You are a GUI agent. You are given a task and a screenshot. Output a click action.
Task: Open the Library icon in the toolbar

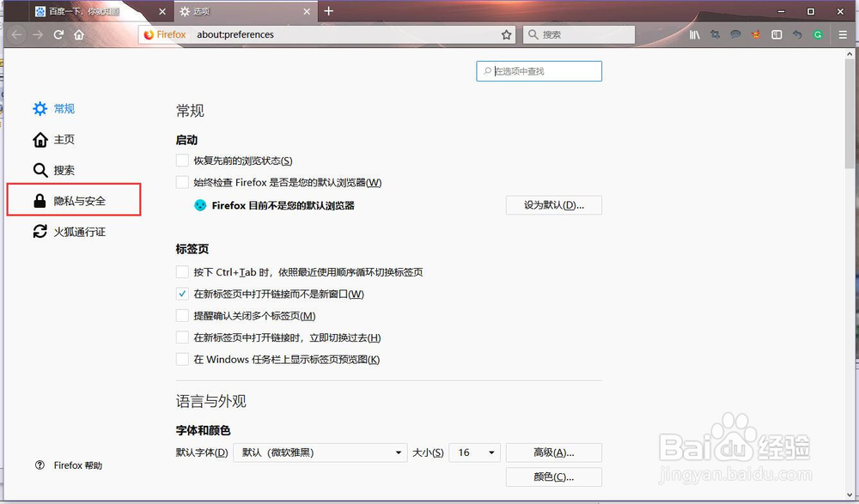coord(695,34)
